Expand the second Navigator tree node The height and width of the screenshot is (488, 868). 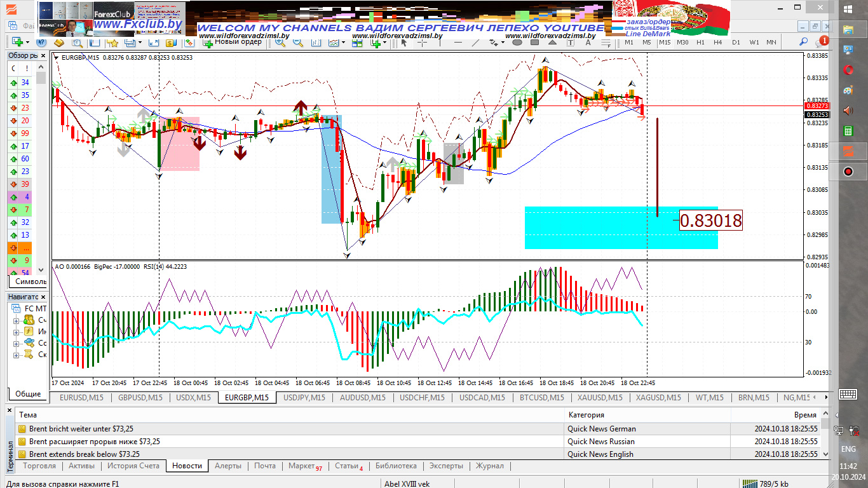tap(17, 332)
